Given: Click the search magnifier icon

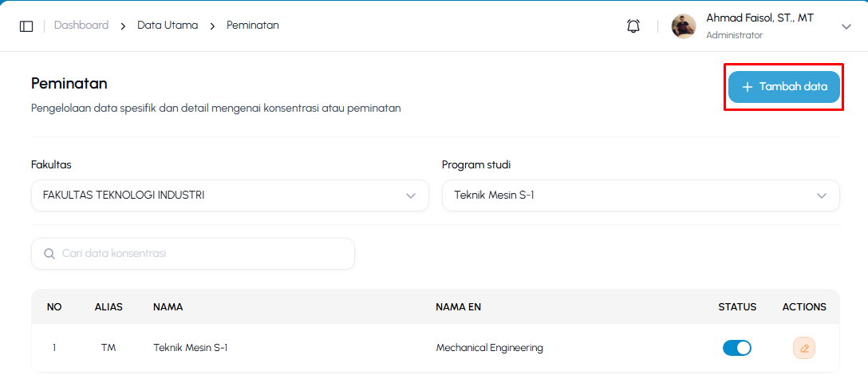Looking at the screenshot, I should (49, 254).
